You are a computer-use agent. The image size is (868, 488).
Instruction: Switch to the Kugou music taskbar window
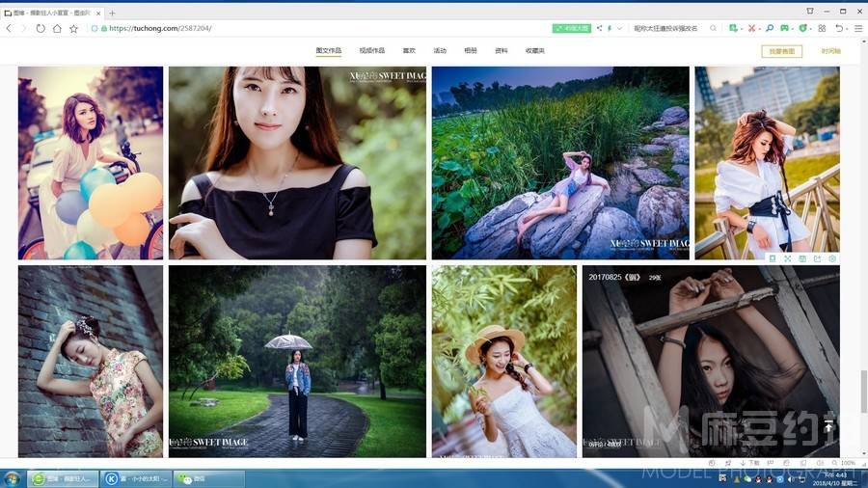point(136,478)
